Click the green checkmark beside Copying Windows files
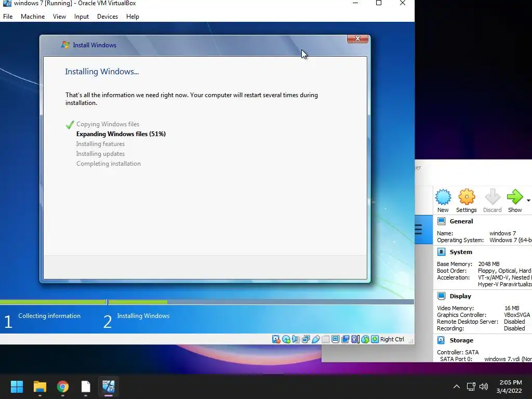Screen dimensions: 532x399 [70, 125]
